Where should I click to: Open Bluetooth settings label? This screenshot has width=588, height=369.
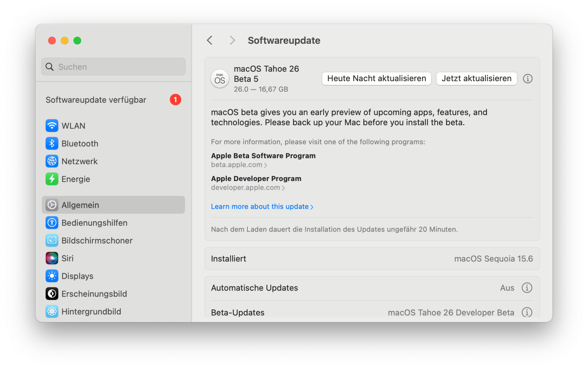[x=80, y=143]
